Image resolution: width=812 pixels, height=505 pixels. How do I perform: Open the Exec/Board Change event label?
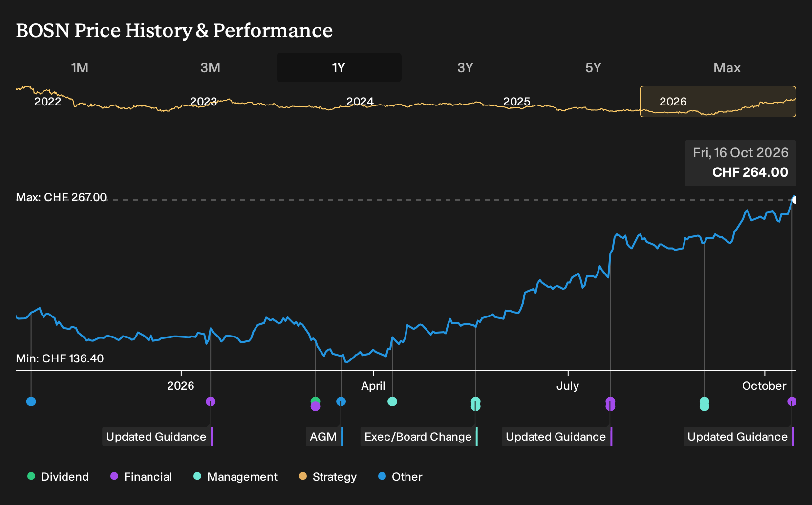(419, 437)
